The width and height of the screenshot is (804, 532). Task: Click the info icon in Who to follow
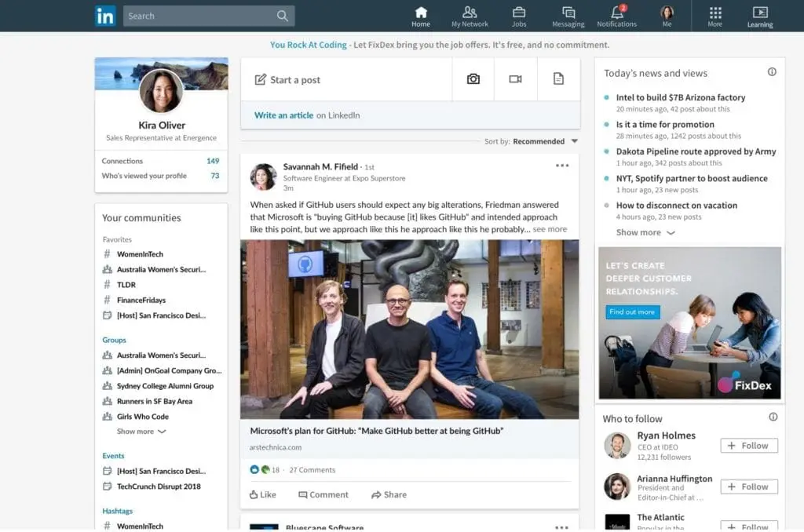click(x=773, y=417)
